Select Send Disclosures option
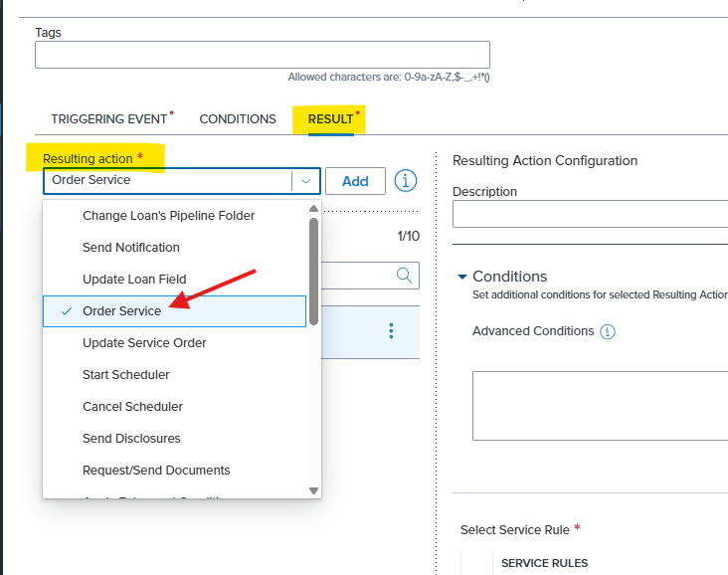Viewport: 728px width, 575px height. pyautogui.click(x=175, y=439)
